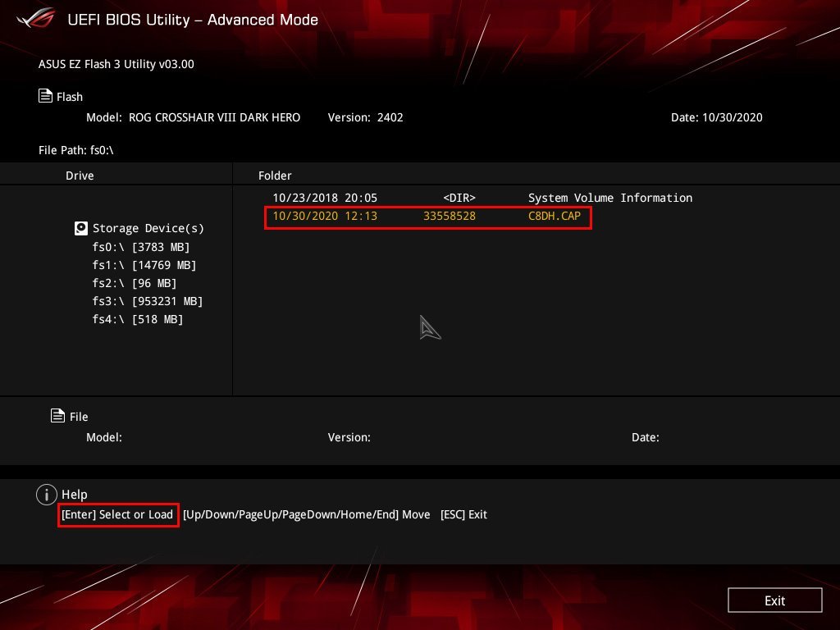840x630 pixels.
Task: Click the [Enter] Select or Load hint
Action: pos(117,514)
